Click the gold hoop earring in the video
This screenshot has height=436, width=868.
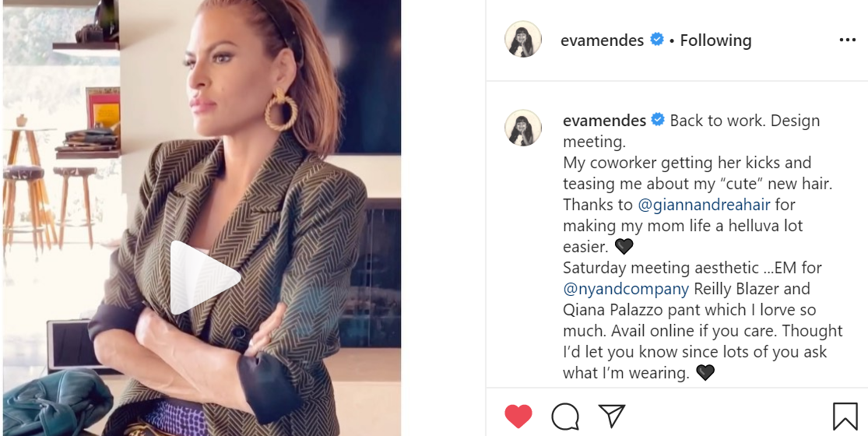pyautogui.click(x=281, y=110)
